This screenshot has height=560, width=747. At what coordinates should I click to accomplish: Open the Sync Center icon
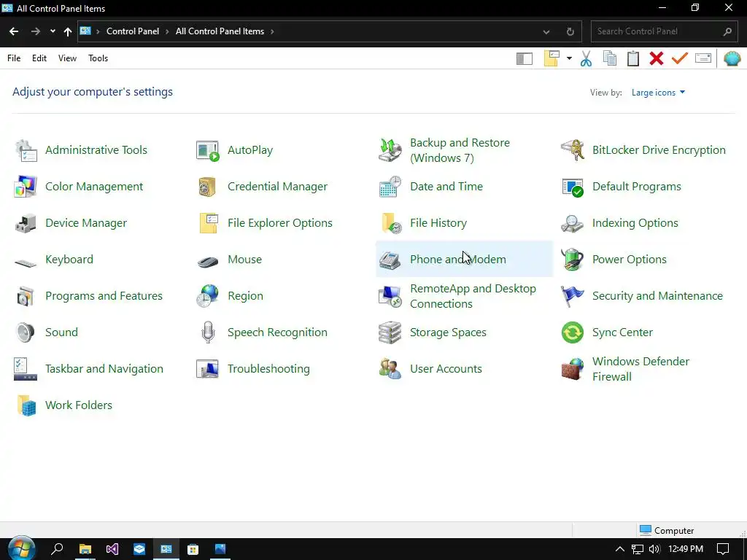[x=573, y=332]
